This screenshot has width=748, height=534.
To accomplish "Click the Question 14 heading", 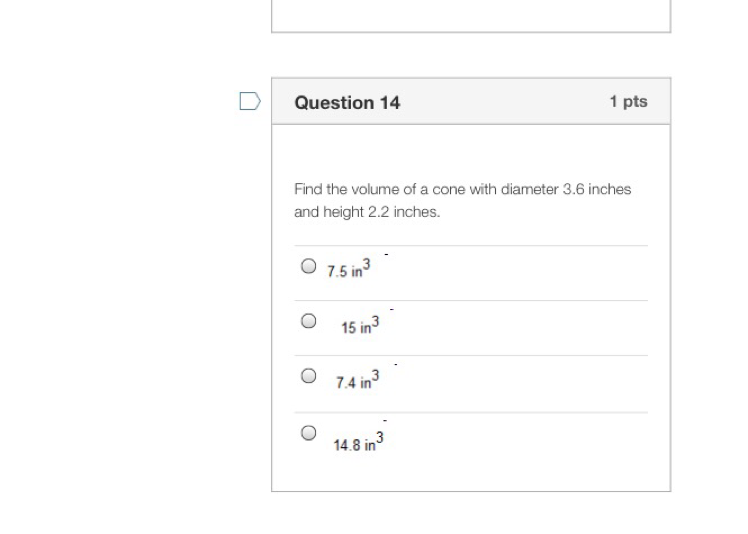I will 347,102.
